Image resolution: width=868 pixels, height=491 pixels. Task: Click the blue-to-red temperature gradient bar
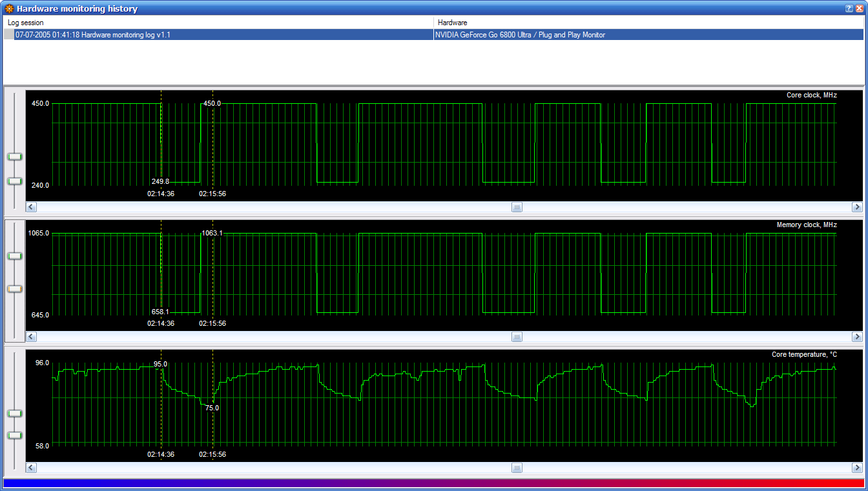433,483
